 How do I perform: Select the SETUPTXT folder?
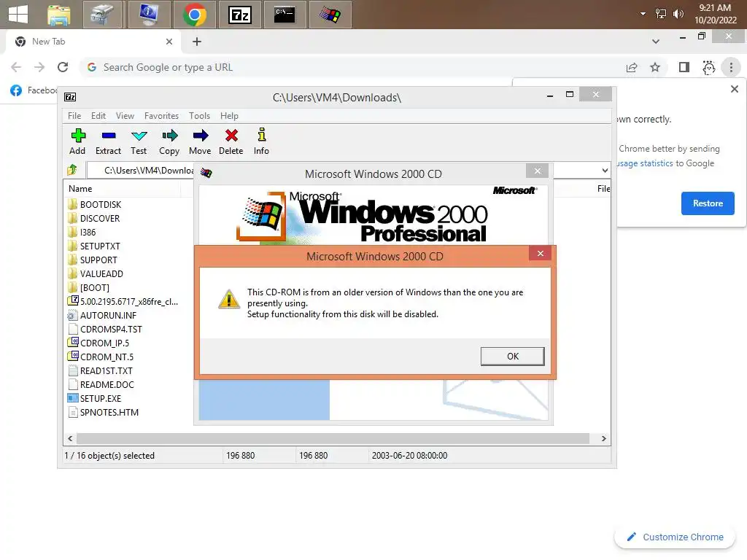tap(94, 246)
